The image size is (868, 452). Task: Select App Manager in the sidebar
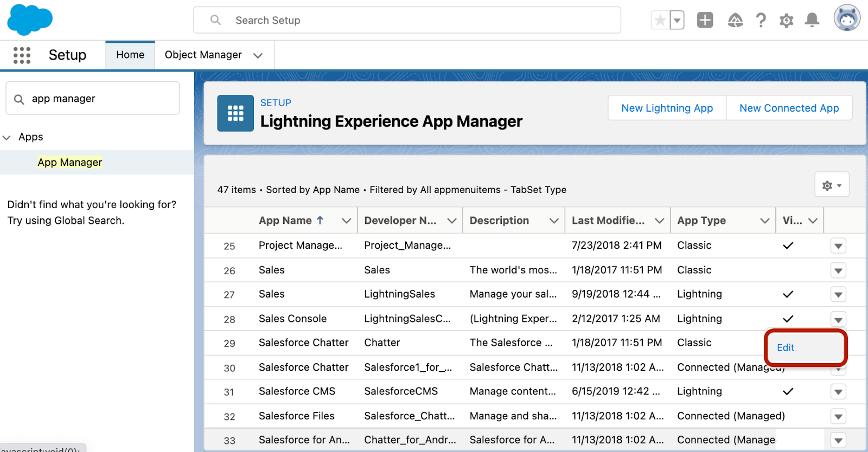[69, 162]
